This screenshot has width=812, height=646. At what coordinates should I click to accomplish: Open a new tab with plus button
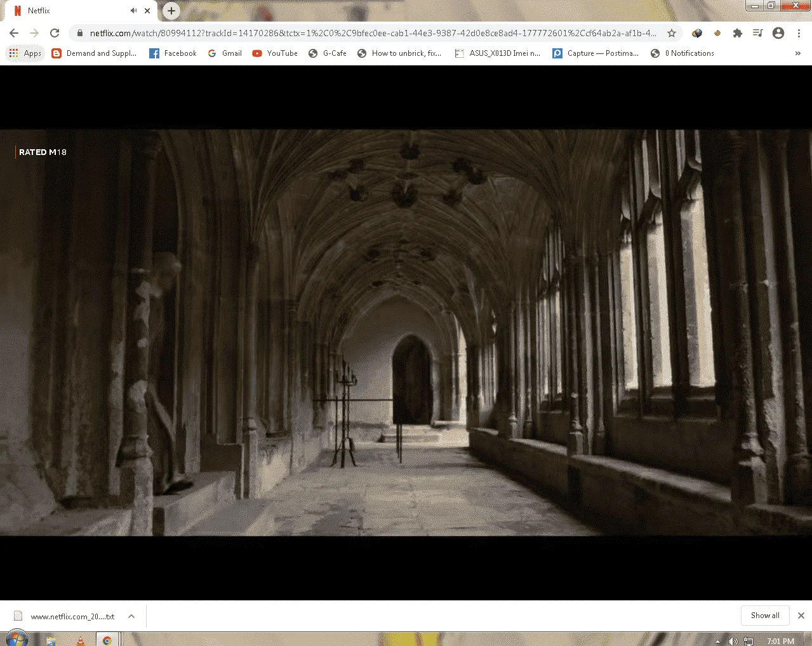(171, 11)
